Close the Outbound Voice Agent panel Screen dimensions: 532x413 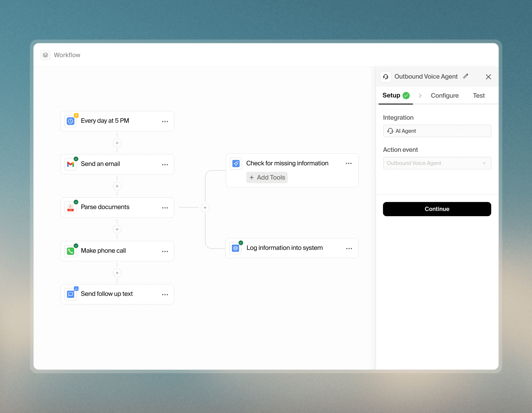(488, 77)
